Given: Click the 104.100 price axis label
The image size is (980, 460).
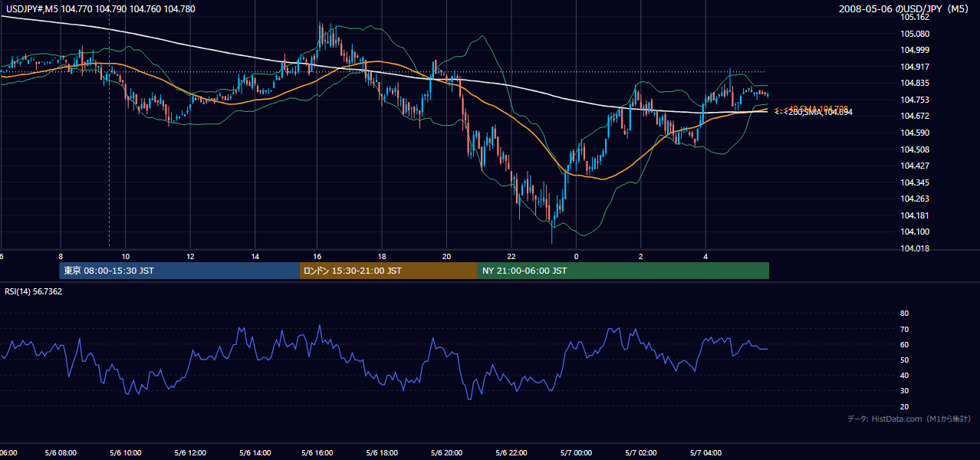Looking at the screenshot, I should (x=914, y=232).
